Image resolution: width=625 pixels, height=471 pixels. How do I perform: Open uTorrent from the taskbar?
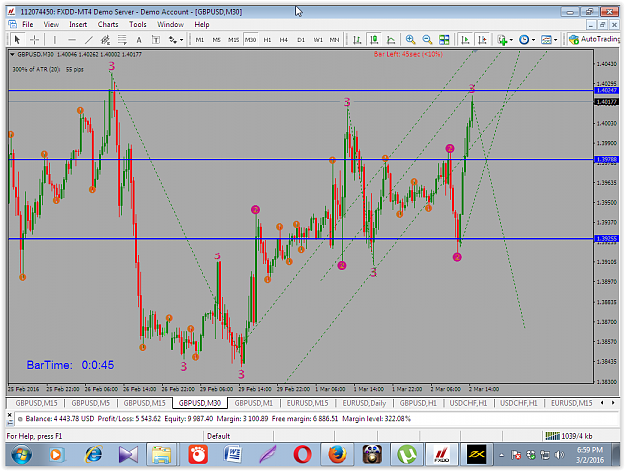407,455
